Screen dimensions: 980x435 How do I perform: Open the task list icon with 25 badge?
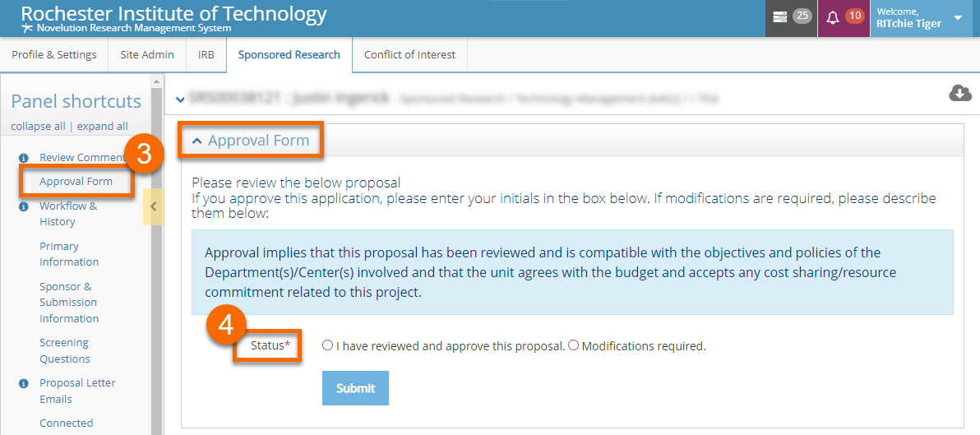pyautogui.click(x=780, y=17)
